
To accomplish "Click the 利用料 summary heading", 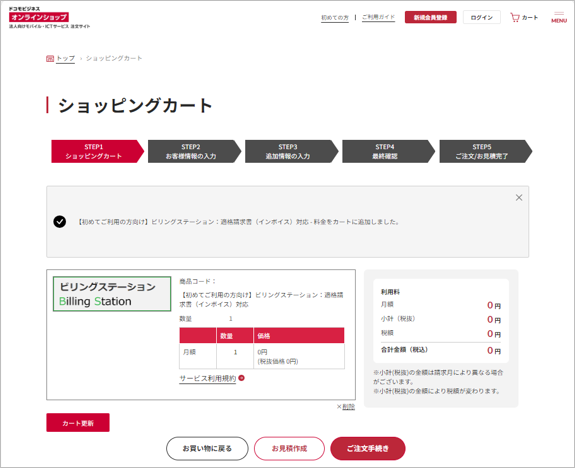I will point(390,292).
